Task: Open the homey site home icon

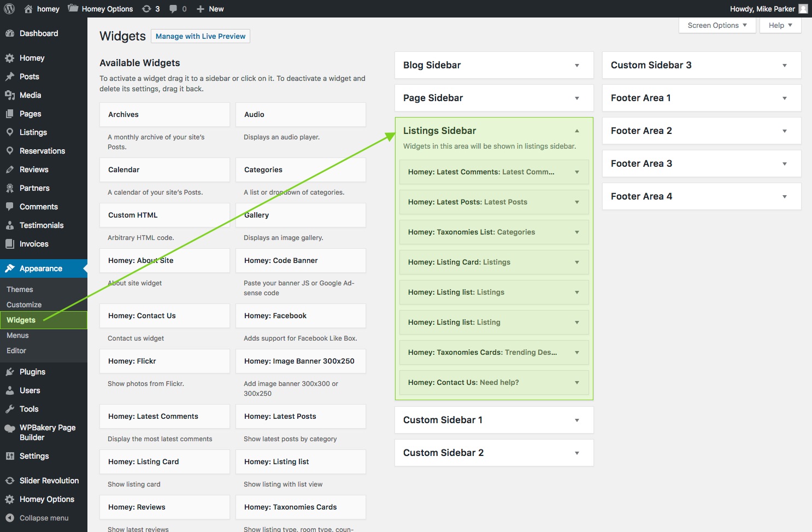Action: coord(28,9)
